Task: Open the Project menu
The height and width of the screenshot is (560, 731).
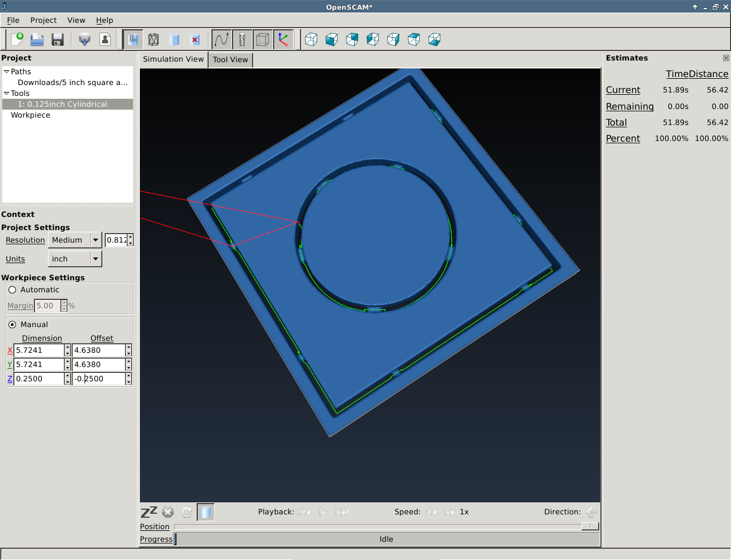Action: coord(43,20)
